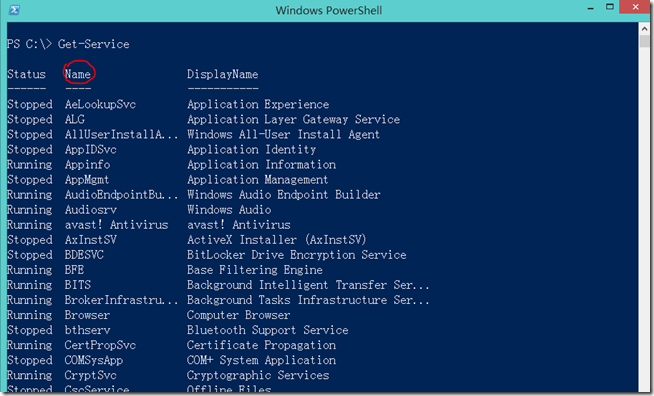Click the vertical scrollbar thumb
This screenshot has height=396, width=654.
[x=644, y=41]
